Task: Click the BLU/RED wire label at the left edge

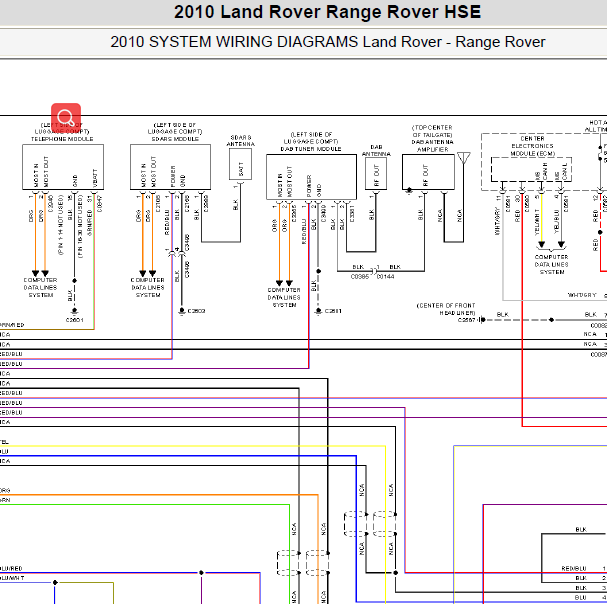Action: click(x=11, y=568)
